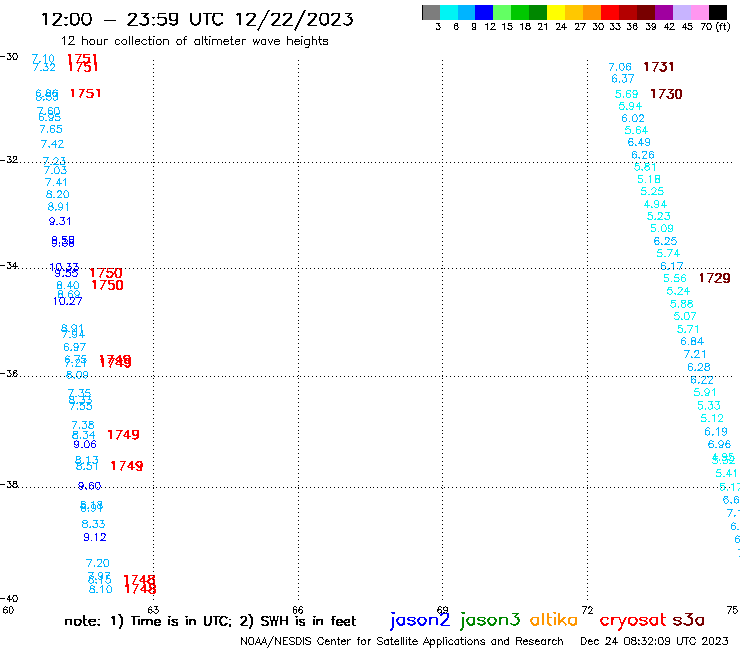Screen dimensions: 740x650
Task: Click the orange swatch in the color scale
Action: (x=592, y=12)
